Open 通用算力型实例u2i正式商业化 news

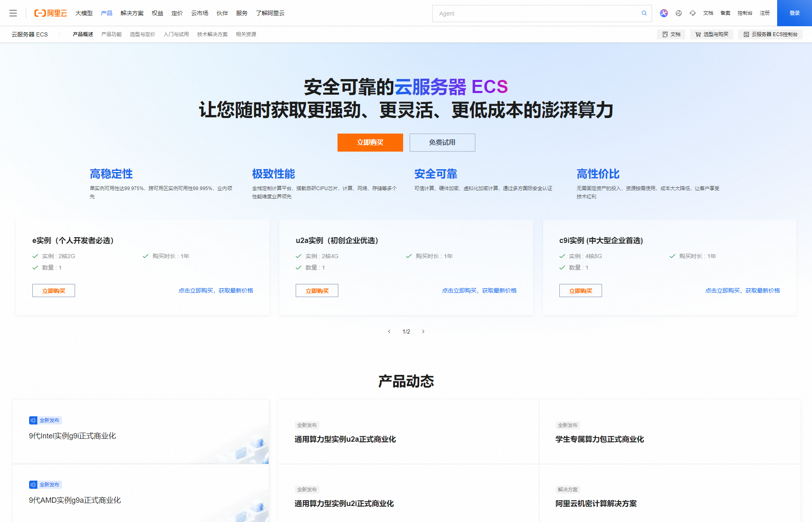point(344,504)
